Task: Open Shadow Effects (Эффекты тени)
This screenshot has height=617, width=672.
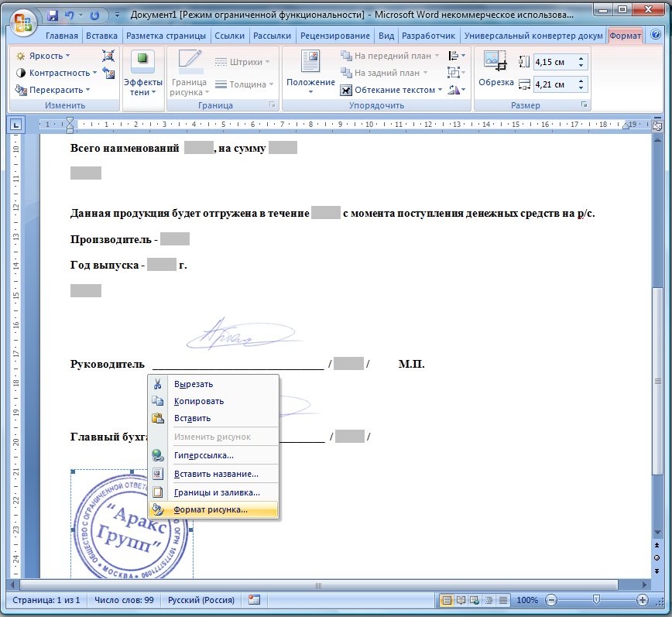Action: tap(143, 74)
